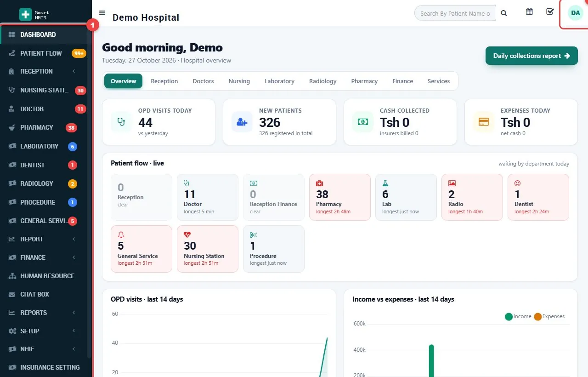
Task: Toggle Income series in chart legend
Action: tap(518, 316)
